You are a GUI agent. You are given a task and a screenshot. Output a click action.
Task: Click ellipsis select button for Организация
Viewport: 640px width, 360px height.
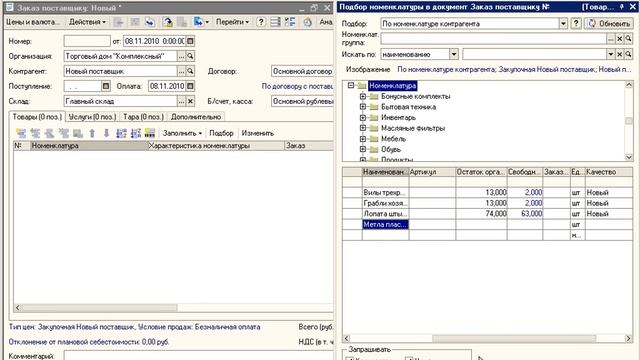click(182, 56)
